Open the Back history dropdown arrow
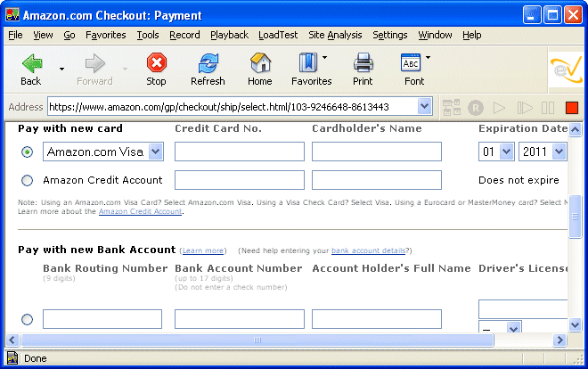 [x=61, y=69]
